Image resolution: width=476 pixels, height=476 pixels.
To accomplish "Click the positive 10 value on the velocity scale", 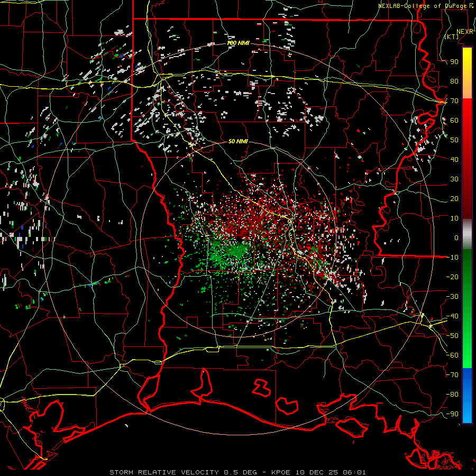I will coord(454,218).
